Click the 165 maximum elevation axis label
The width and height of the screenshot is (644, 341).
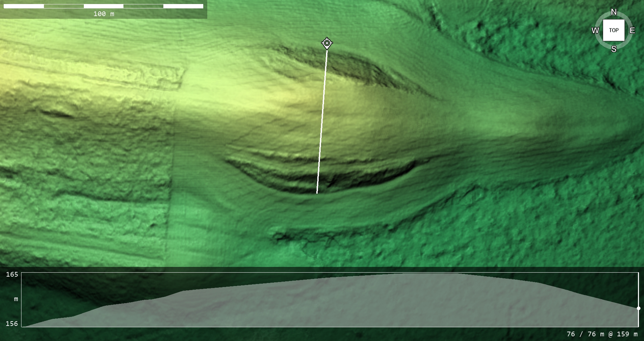click(12, 274)
